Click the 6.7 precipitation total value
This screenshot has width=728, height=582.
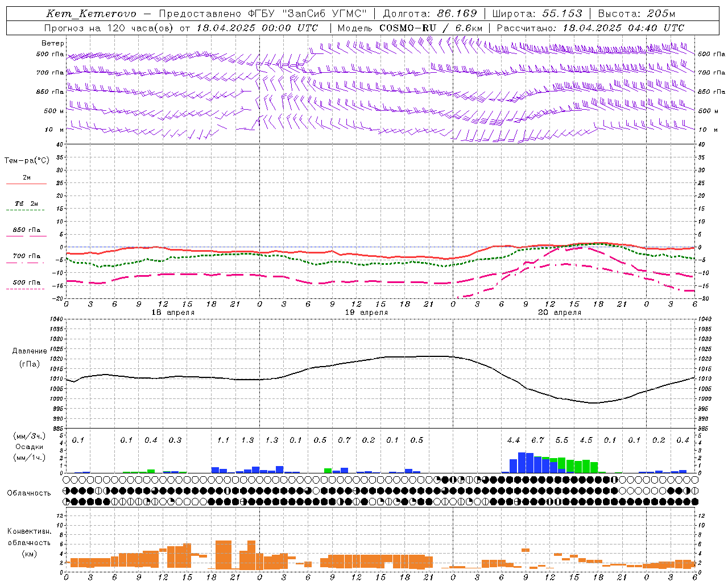pyautogui.click(x=538, y=440)
